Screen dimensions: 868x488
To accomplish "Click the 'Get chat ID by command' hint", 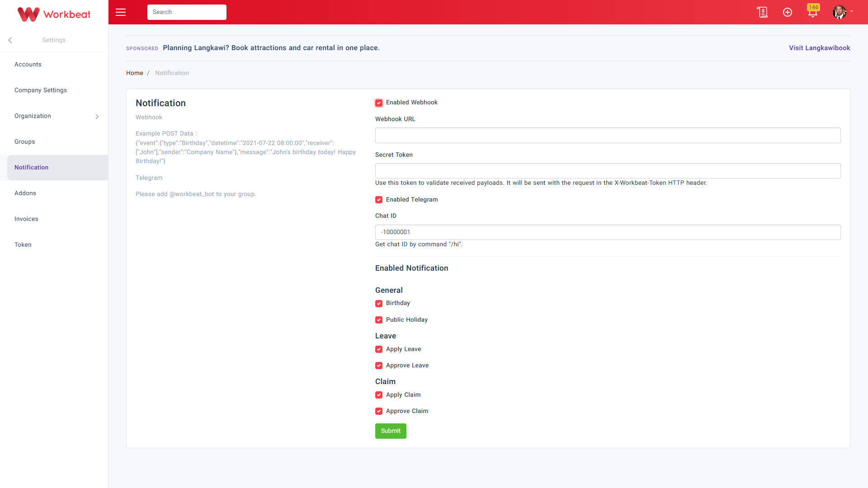I will [419, 244].
